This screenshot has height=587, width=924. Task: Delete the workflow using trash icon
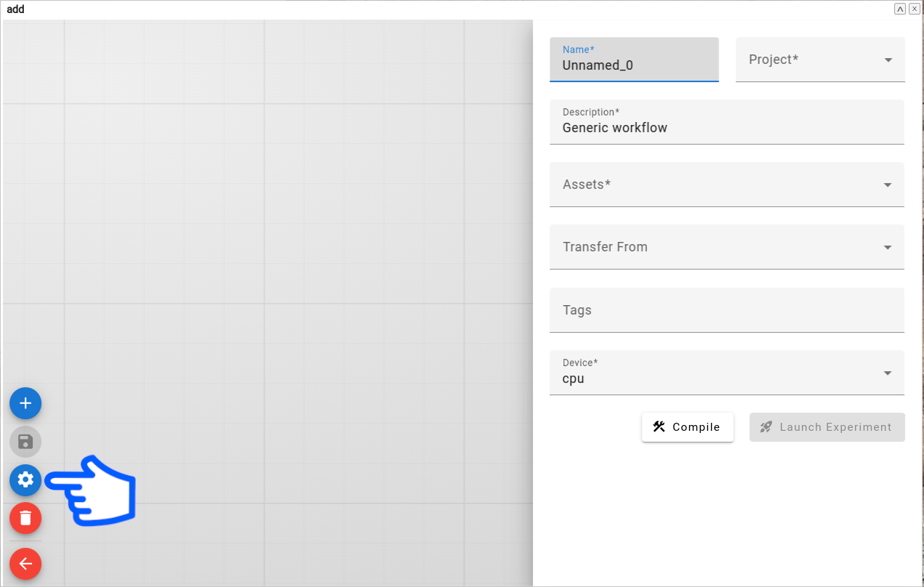tap(25, 518)
